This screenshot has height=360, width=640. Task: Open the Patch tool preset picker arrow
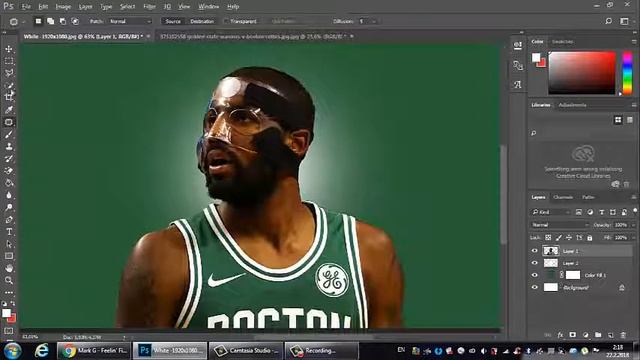(24, 21)
